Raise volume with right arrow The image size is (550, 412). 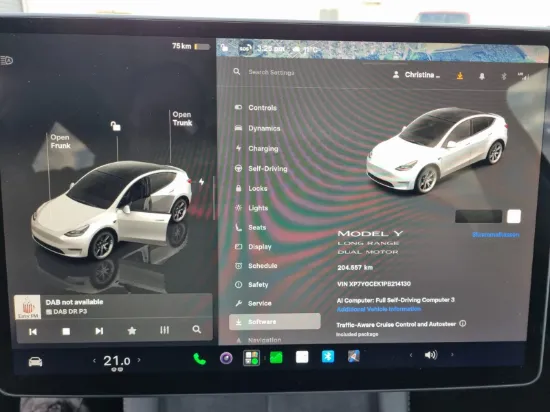(x=452, y=354)
